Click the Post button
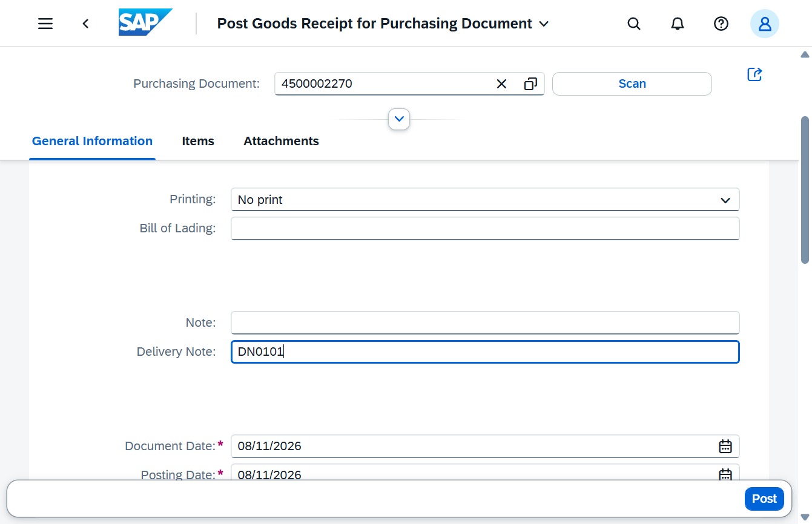 click(x=764, y=499)
